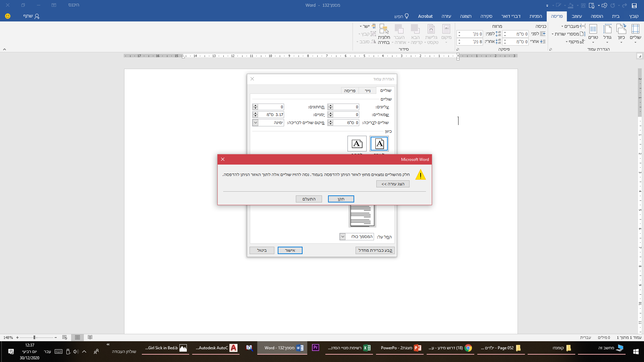Open the נייר (Paper) tab in Page Setup
644x362 pixels.
(368, 90)
